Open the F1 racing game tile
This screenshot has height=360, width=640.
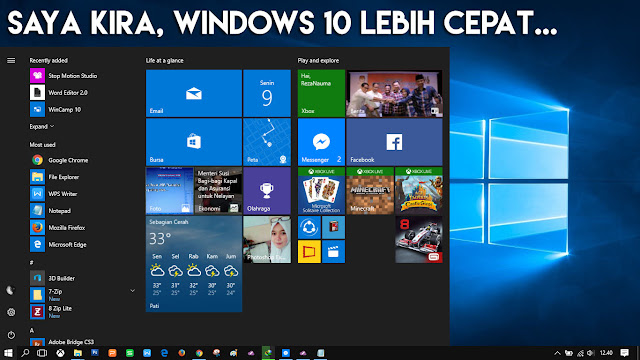419,240
